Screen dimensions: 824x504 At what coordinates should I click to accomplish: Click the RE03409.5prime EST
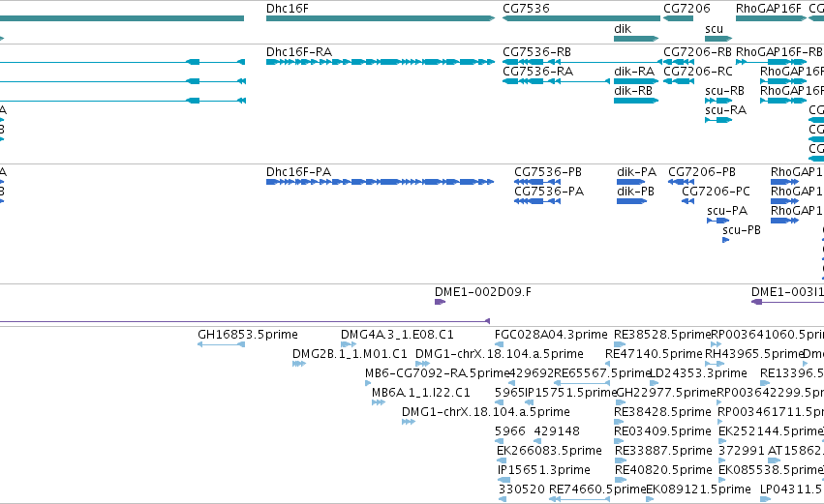[619, 442]
